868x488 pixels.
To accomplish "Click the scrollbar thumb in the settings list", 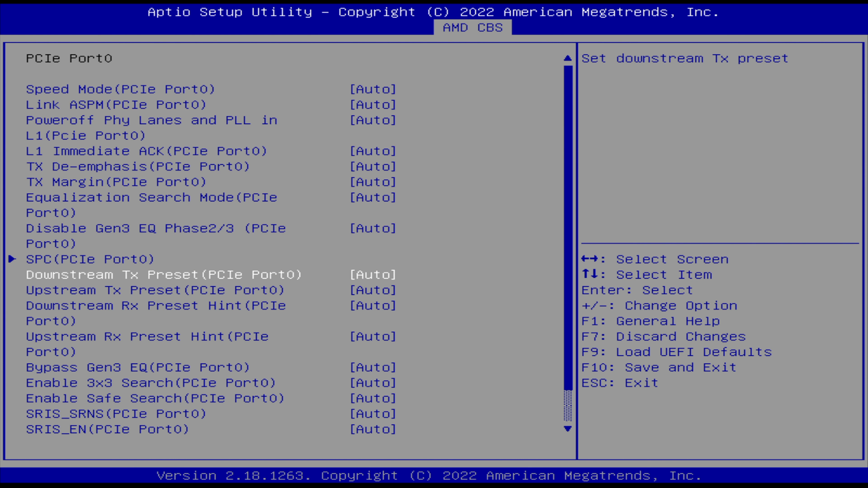I will [568, 228].
